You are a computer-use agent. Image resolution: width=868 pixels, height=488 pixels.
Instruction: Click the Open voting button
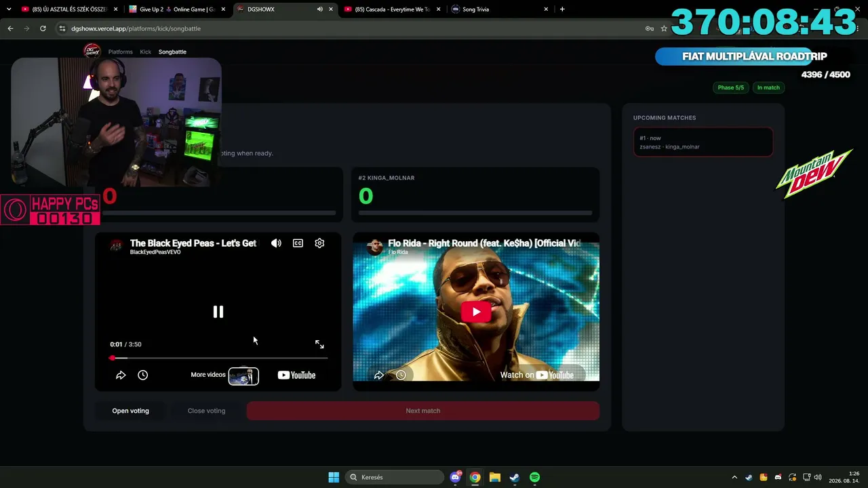coord(130,411)
